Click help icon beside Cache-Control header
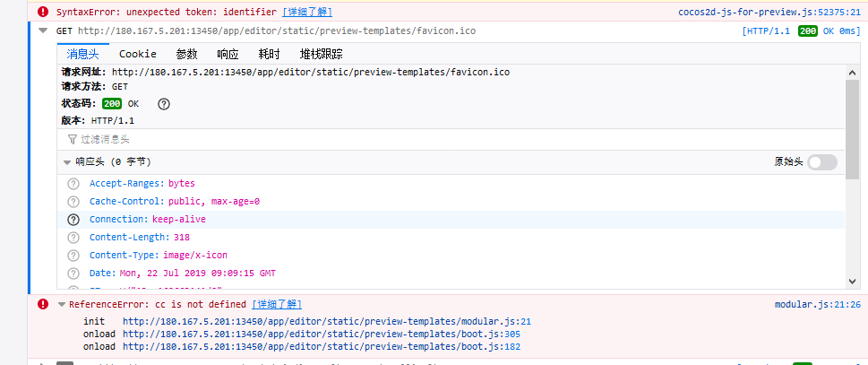 pyautogui.click(x=73, y=202)
